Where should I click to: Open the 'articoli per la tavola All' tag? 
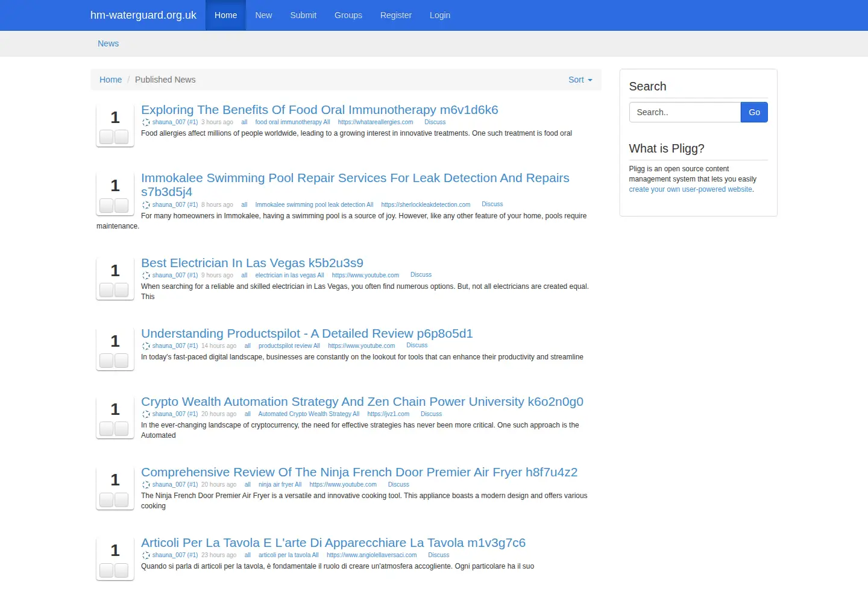click(289, 555)
